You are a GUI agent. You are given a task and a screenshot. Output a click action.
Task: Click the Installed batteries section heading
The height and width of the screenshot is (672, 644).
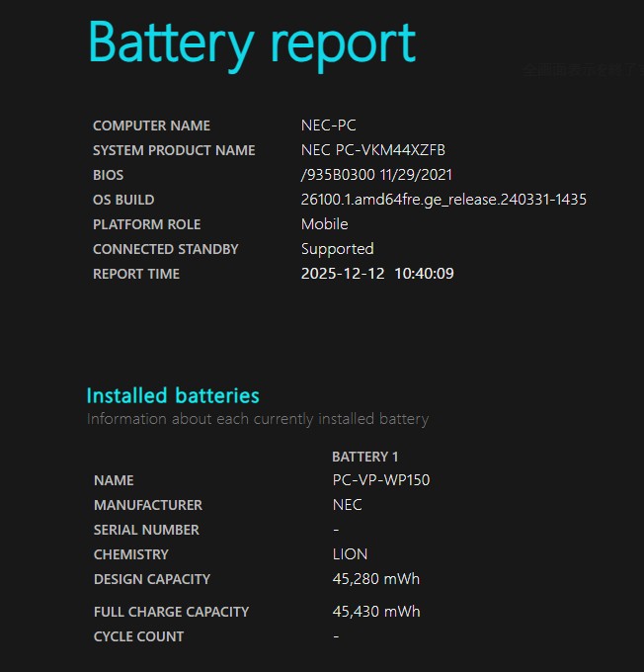[173, 395]
